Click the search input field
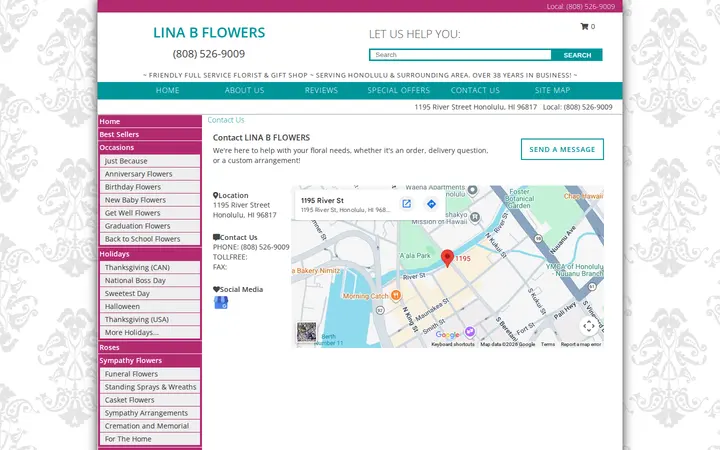 point(460,55)
